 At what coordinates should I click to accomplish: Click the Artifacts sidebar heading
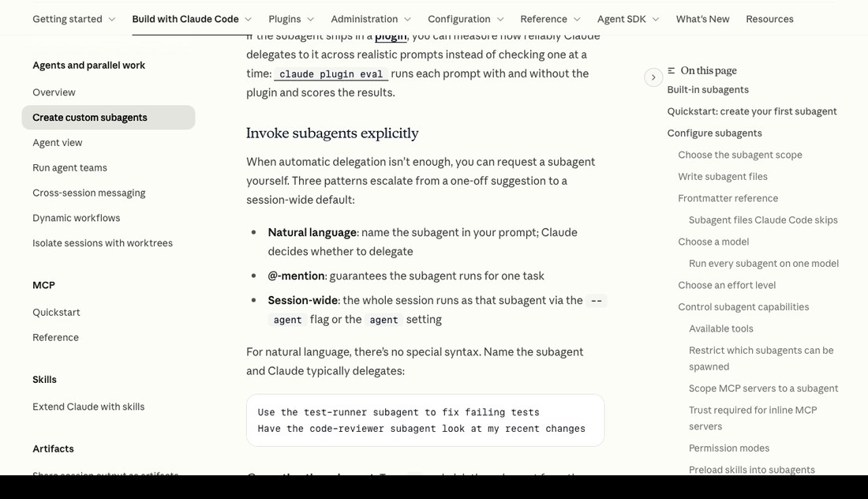click(53, 448)
